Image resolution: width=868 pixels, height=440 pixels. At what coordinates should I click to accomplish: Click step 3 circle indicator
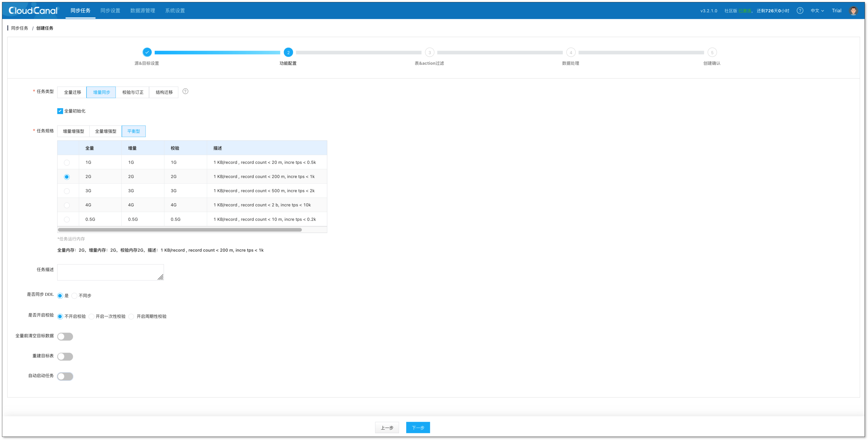(x=429, y=52)
